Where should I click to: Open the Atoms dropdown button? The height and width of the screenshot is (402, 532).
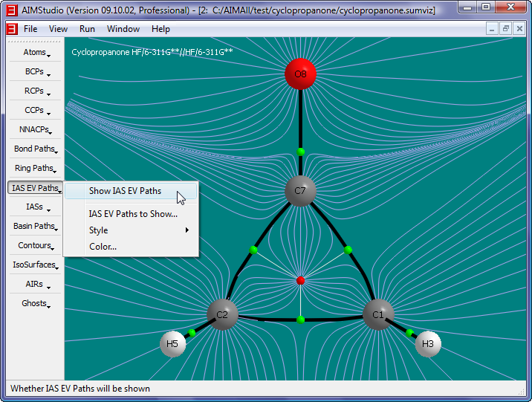tap(35, 53)
